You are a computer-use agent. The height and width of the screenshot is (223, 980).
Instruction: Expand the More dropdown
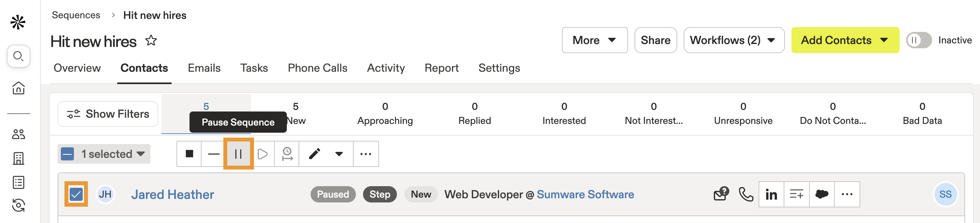coord(594,40)
